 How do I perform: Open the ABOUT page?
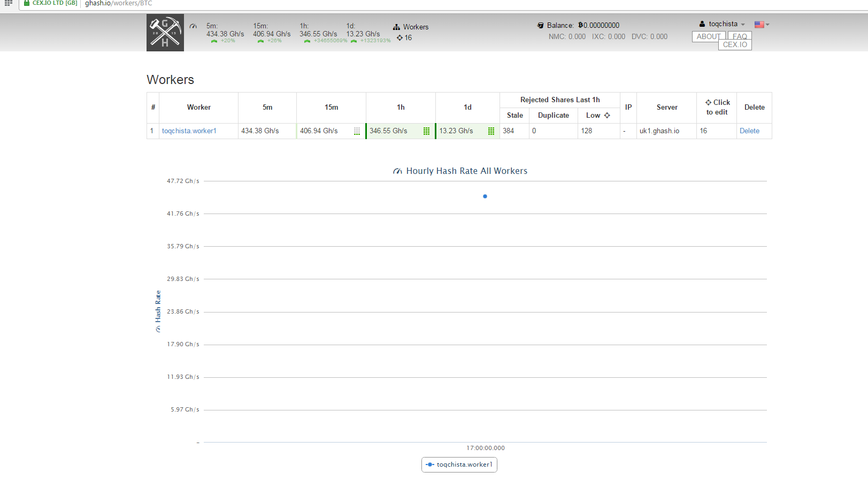pyautogui.click(x=708, y=36)
